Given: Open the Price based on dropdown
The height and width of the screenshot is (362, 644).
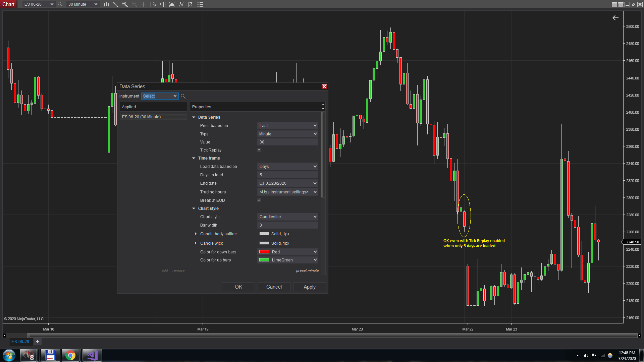Looking at the screenshot, I should pos(287,126).
